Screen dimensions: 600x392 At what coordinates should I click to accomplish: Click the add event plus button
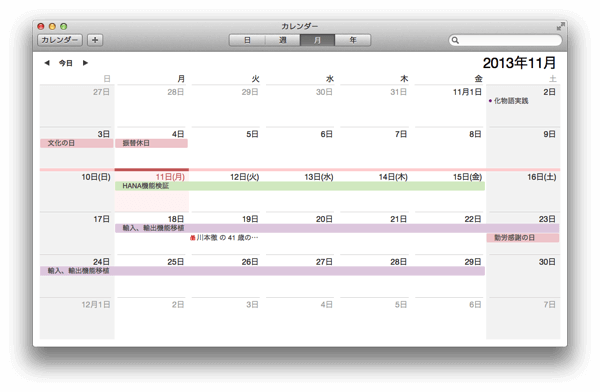(95, 40)
